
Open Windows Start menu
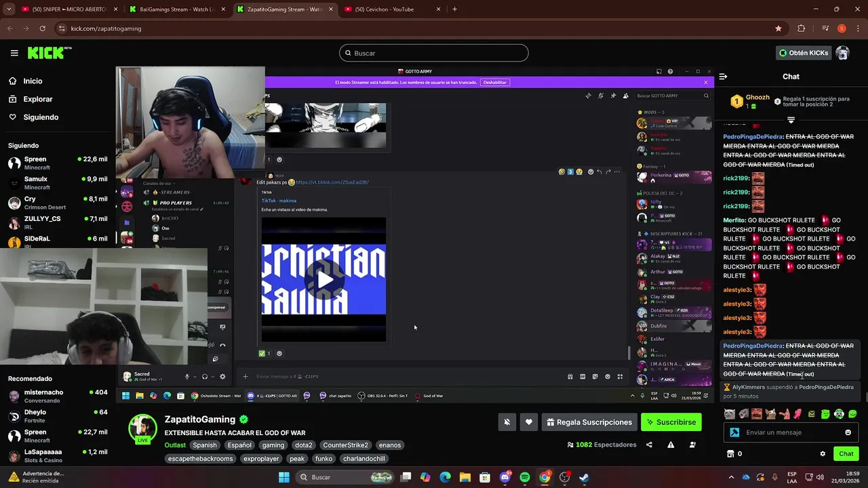click(284, 477)
